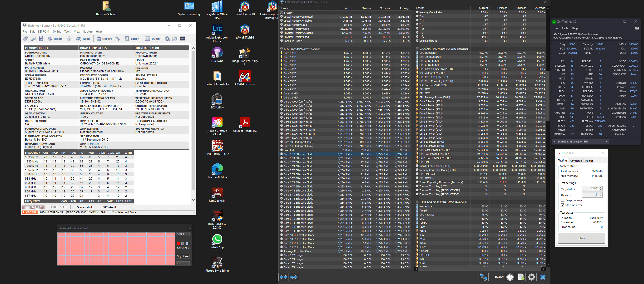Click the ZenTimings screenshot camera icon
The image size is (644, 284).
(x=636, y=28)
